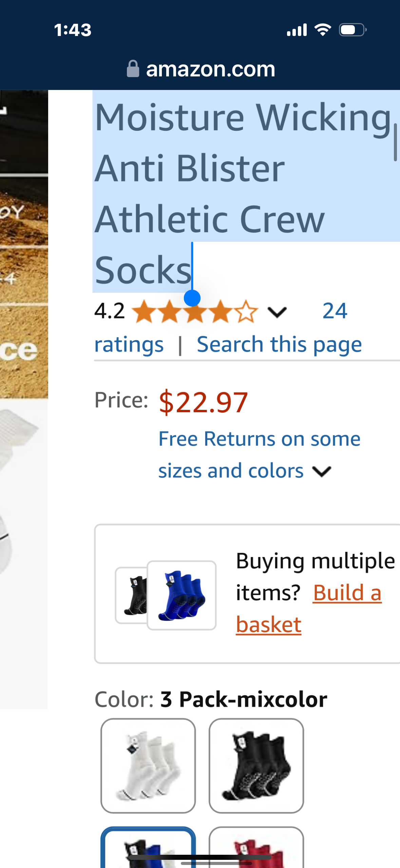Screen dimensions: 400x868
Task: Tap the black socks bundle thumbnail
Action: 131,595
